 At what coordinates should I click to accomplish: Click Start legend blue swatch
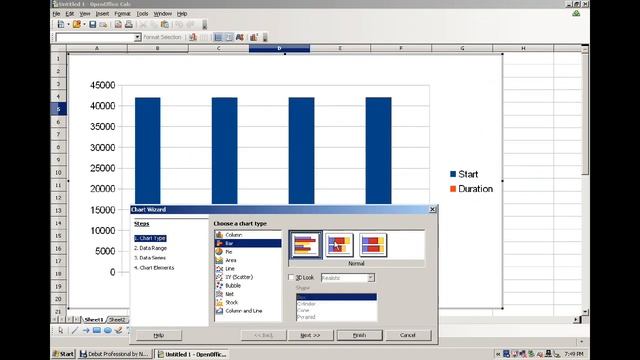(x=453, y=174)
